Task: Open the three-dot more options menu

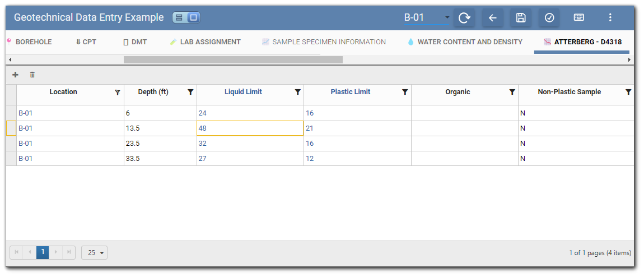Action: 610,18
